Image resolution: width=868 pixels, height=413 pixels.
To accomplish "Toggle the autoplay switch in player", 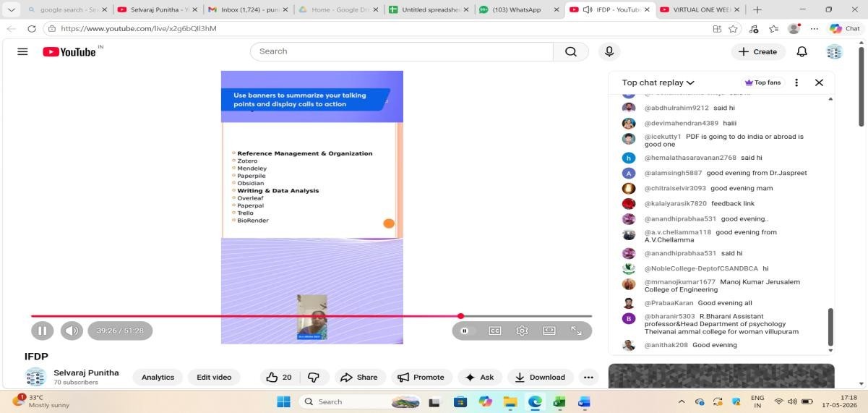I will [x=465, y=331].
